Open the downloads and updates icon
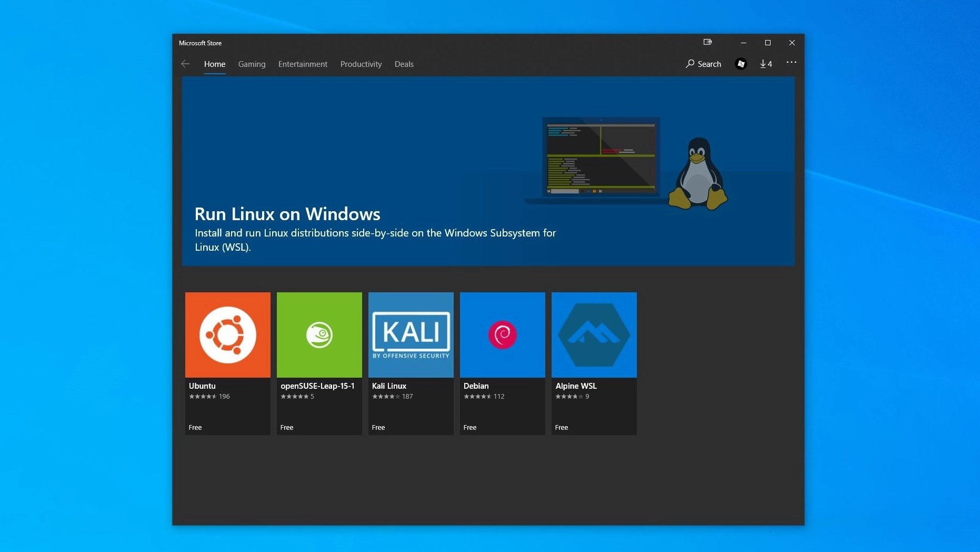 (766, 64)
